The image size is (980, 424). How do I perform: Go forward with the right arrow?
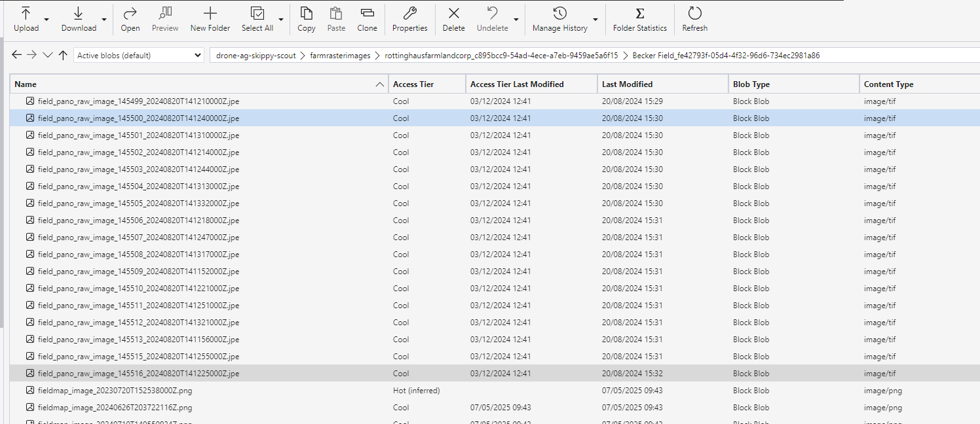(x=31, y=55)
